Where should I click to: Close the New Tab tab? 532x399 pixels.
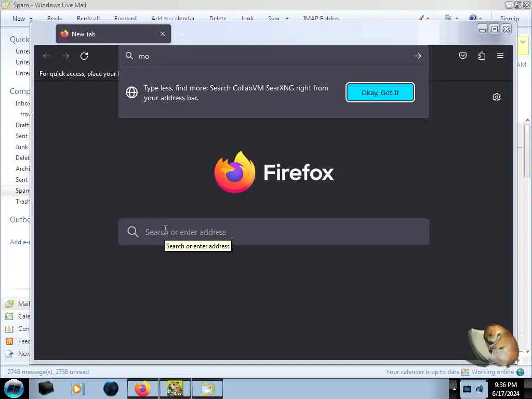pyautogui.click(x=163, y=34)
